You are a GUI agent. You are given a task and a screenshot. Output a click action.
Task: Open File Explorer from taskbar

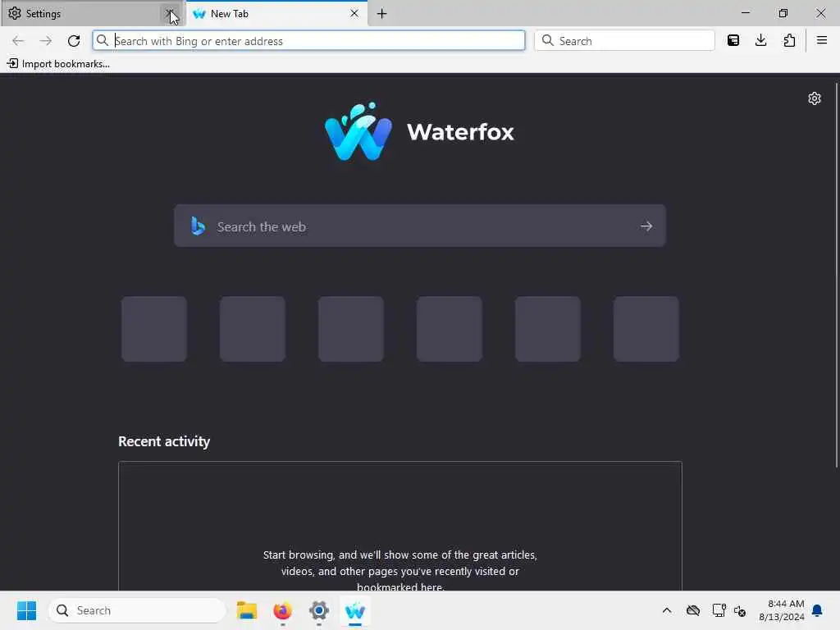(x=246, y=610)
